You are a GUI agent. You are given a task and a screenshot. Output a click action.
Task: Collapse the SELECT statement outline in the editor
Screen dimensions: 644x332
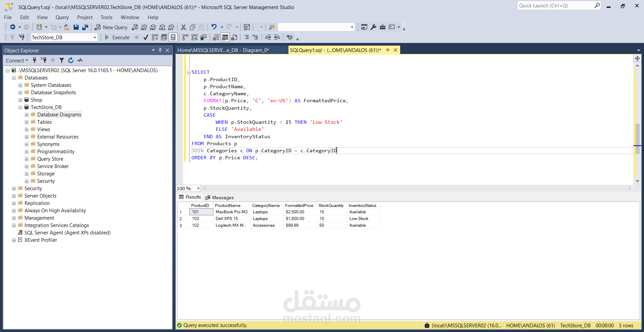pyautogui.click(x=189, y=72)
